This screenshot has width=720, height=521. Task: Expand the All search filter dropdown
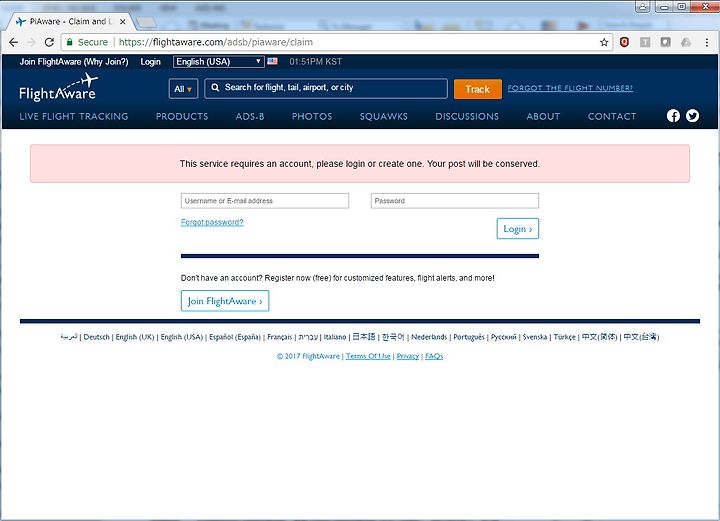pyautogui.click(x=183, y=89)
